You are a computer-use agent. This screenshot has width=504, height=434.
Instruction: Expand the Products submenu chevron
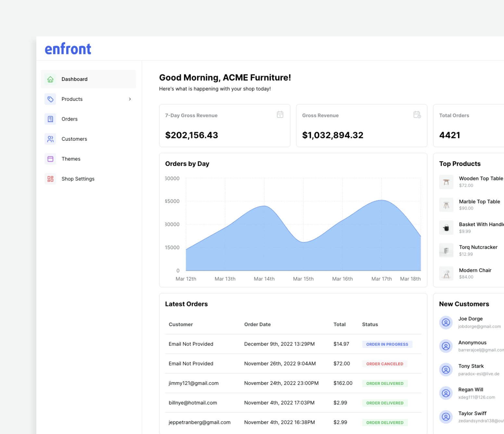130,99
